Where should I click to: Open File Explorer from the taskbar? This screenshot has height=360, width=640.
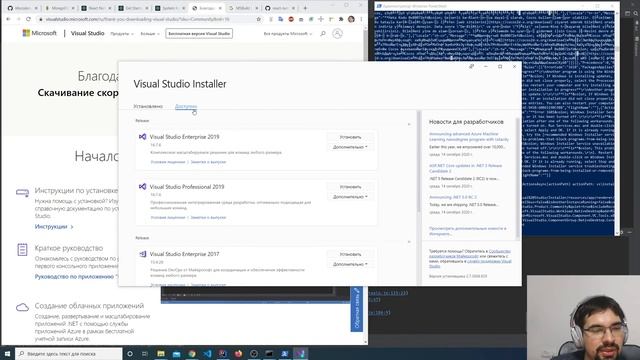(x=161, y=353)
